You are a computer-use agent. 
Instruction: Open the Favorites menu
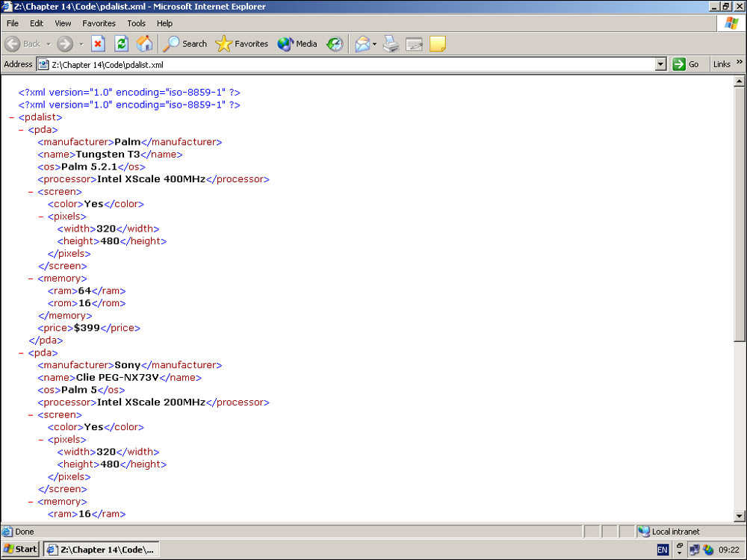point(99,23)
